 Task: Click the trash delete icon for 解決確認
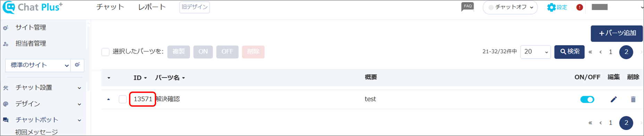(633, 99)
